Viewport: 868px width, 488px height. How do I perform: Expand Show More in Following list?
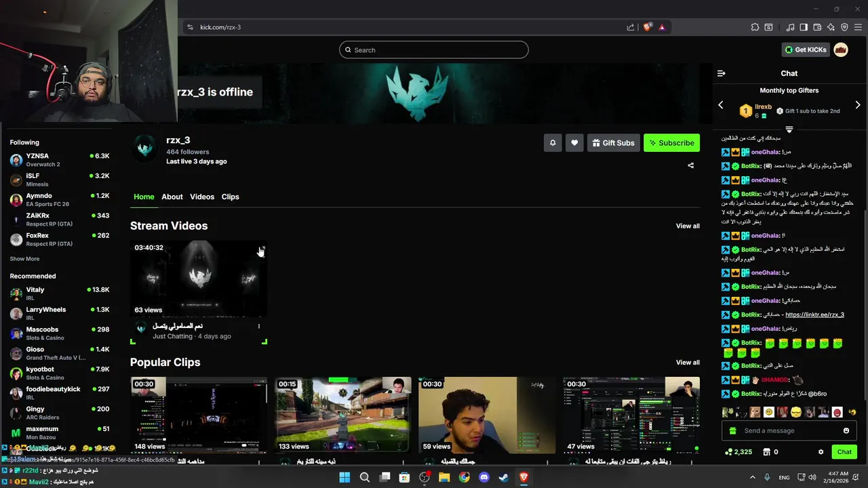[x=24, y=259]
